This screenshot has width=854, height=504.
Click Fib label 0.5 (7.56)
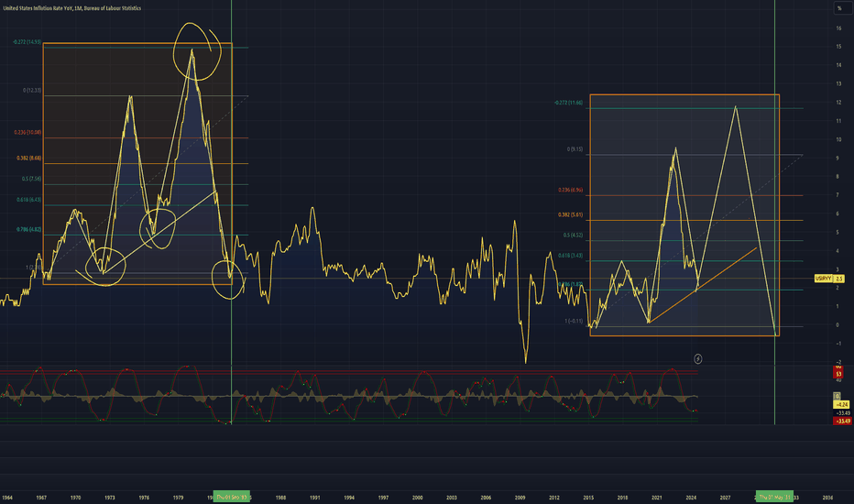[31, 179]
